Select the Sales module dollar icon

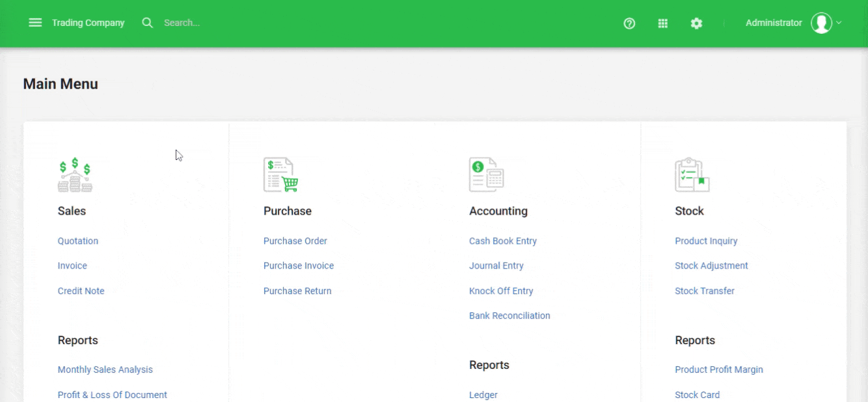click(74, 174)
